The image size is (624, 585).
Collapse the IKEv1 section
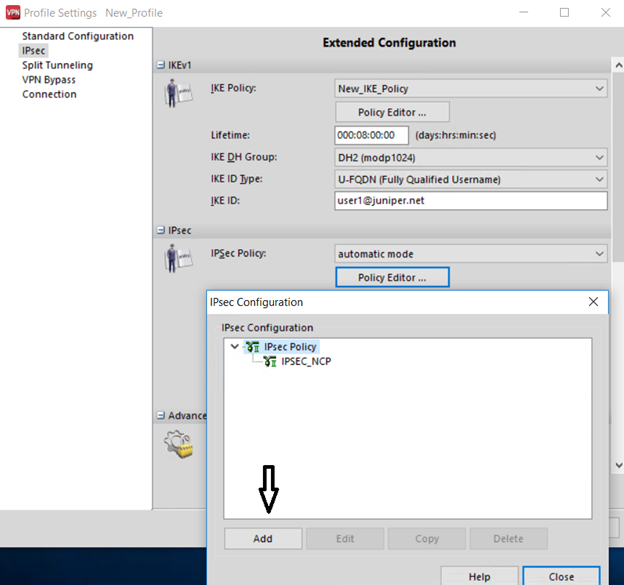(161, 65)
